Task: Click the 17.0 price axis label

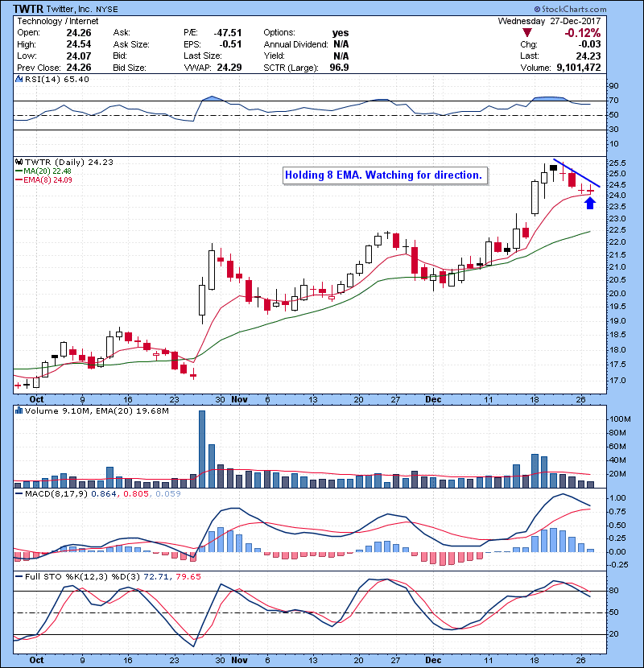Action: click(618, 381)
